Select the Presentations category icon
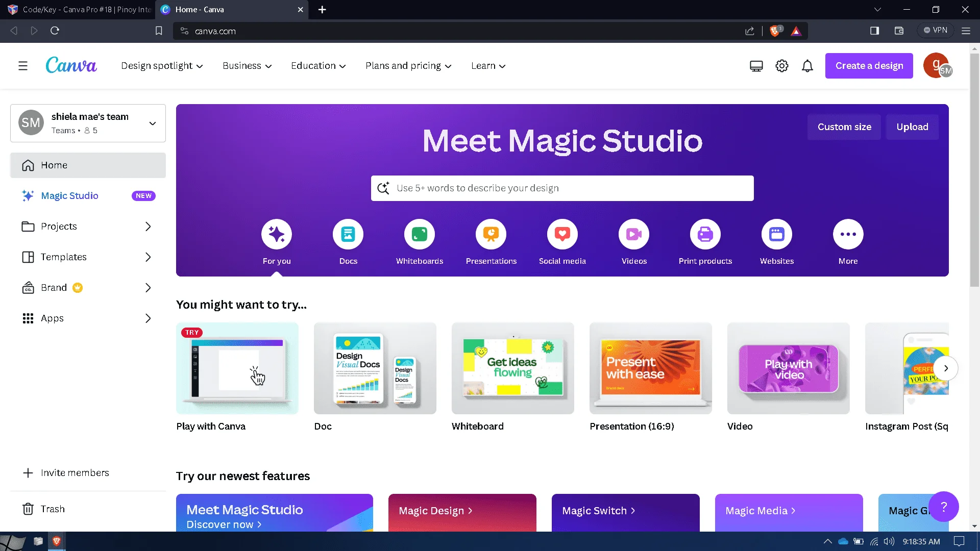 (x=491, y=234)
